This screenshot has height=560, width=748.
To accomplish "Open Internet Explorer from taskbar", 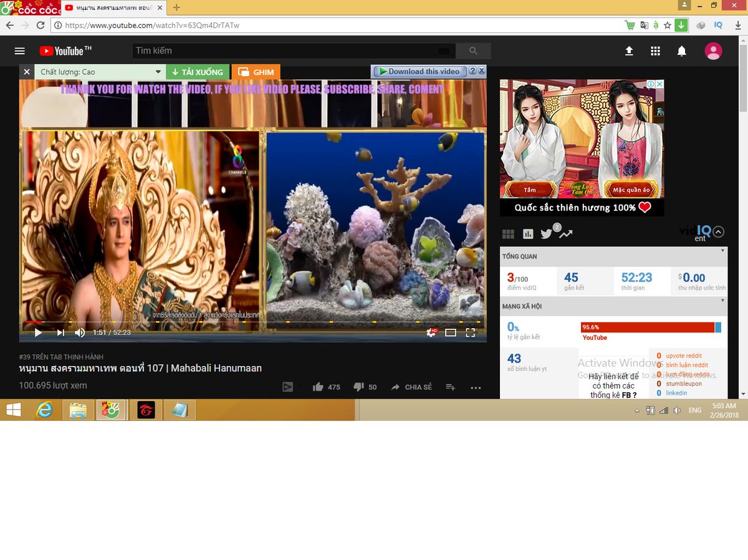I will pyautogui.click(x=45, y=410).
